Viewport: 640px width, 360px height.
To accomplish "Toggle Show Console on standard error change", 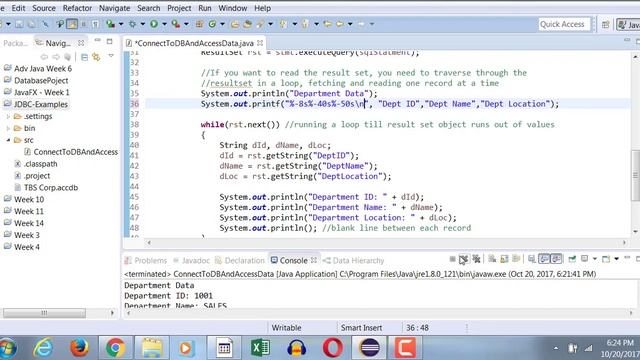I will [556, 259].
